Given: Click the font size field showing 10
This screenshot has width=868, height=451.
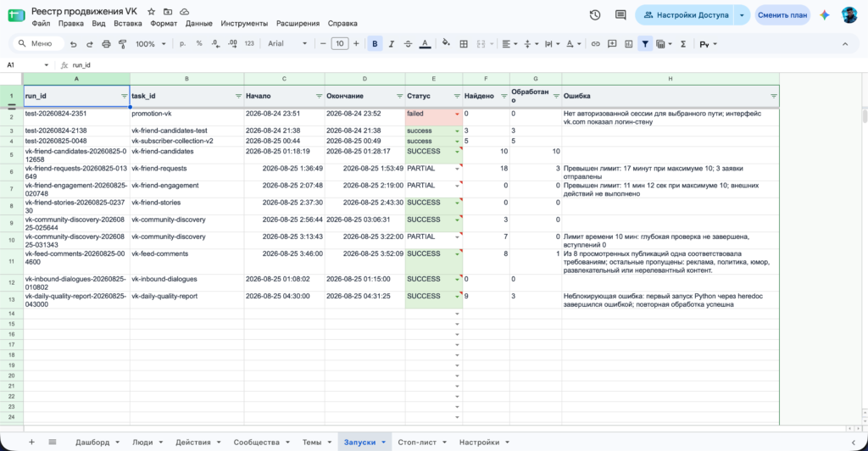Looking at the screenshot, I should click(340, 44).
